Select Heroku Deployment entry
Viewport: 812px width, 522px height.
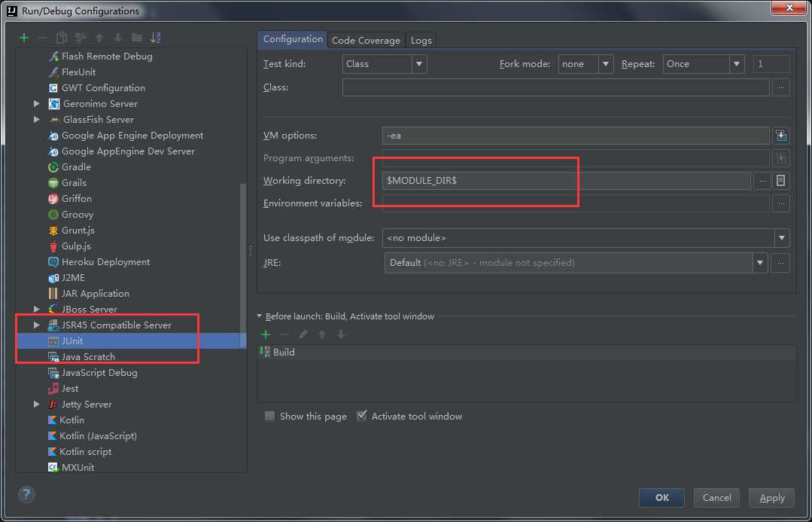(105, 262)
